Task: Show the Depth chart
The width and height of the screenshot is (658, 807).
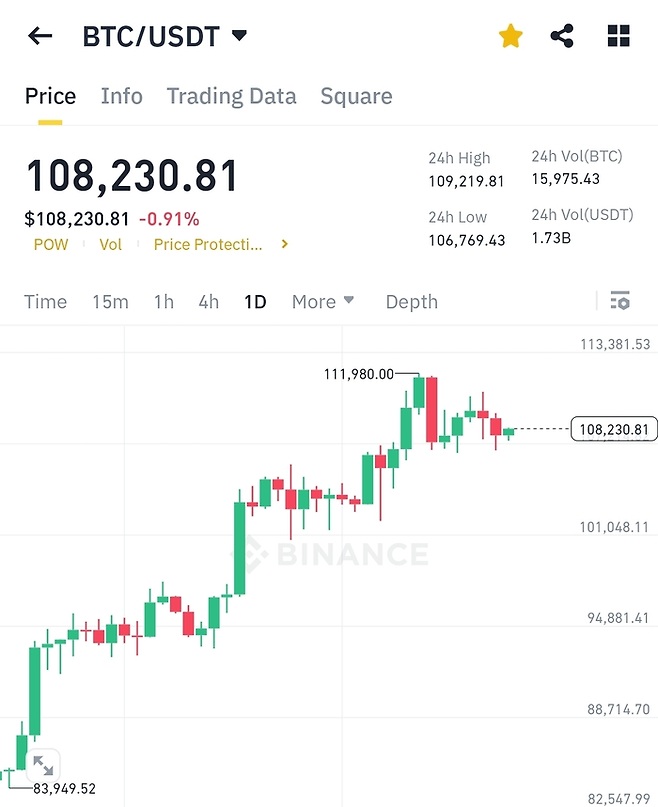Action: point(411,301)
